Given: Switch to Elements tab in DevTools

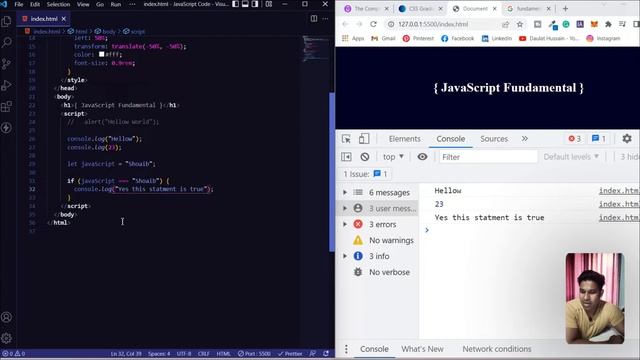Looking at the screenshot, I should point(404,139).
